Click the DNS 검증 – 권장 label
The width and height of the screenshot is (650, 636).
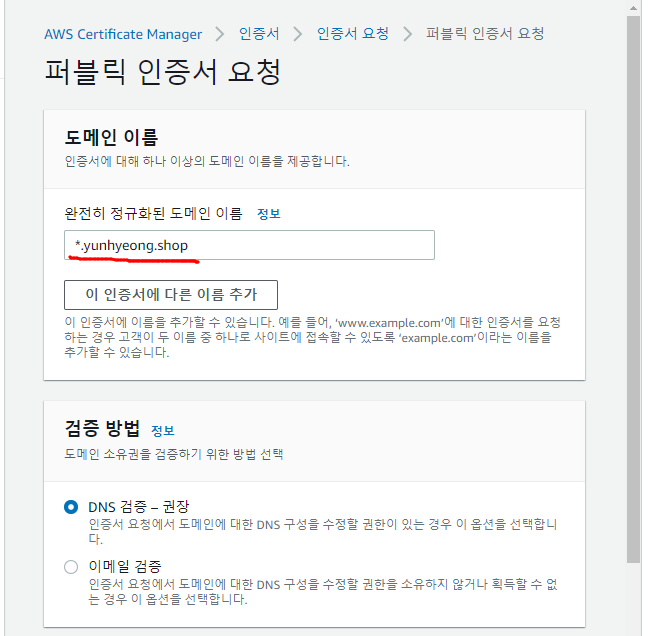(x=138, y=507)
